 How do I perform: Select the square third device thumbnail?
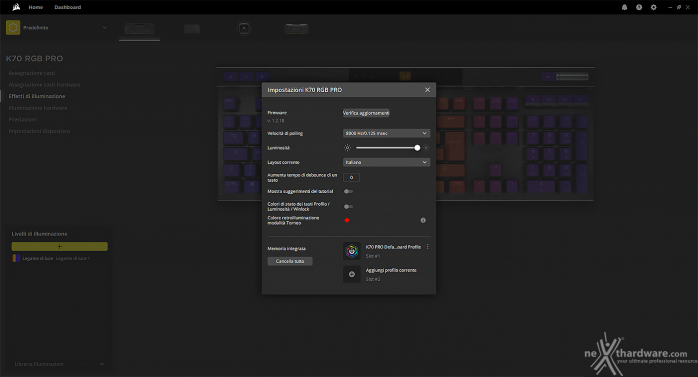[244, 28]
